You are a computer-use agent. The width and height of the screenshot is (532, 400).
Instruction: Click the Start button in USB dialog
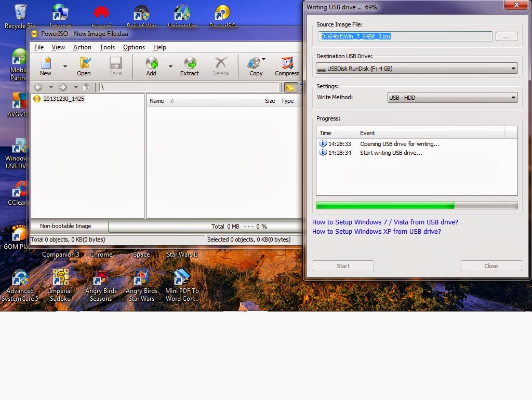tap(343, 266)
